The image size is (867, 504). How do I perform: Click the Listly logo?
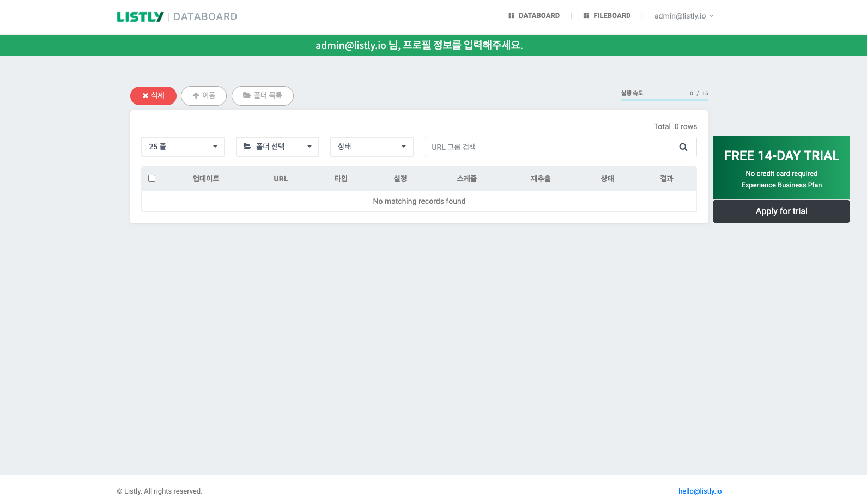coord(140,17)
